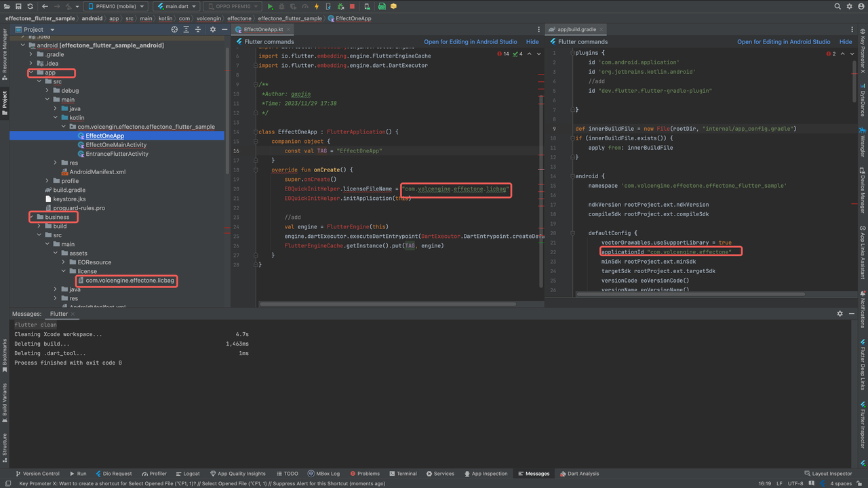Run the app with green play button

point(271,6)
